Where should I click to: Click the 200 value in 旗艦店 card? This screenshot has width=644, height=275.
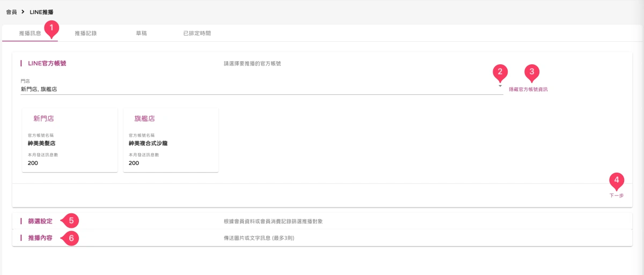point(134,163)
